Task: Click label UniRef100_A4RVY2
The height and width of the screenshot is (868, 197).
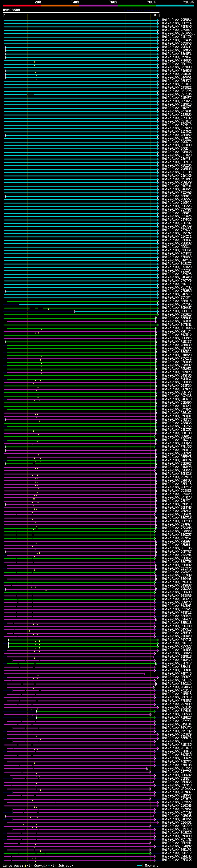Action: click(177, 108)
